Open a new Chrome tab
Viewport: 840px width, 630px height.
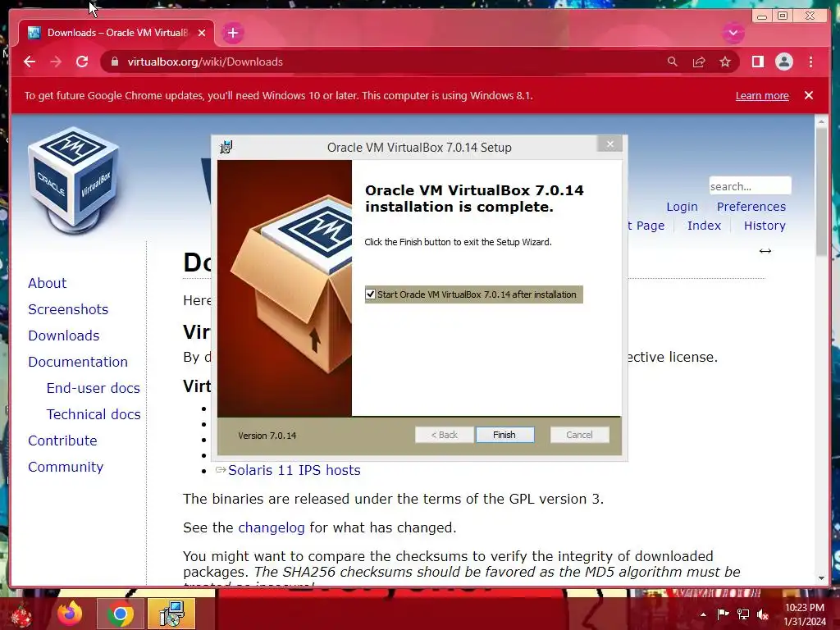pos(232,33)
